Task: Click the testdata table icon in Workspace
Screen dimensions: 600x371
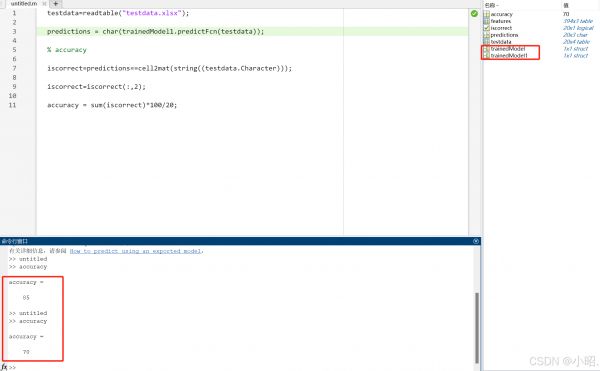Action: point(486,42)
